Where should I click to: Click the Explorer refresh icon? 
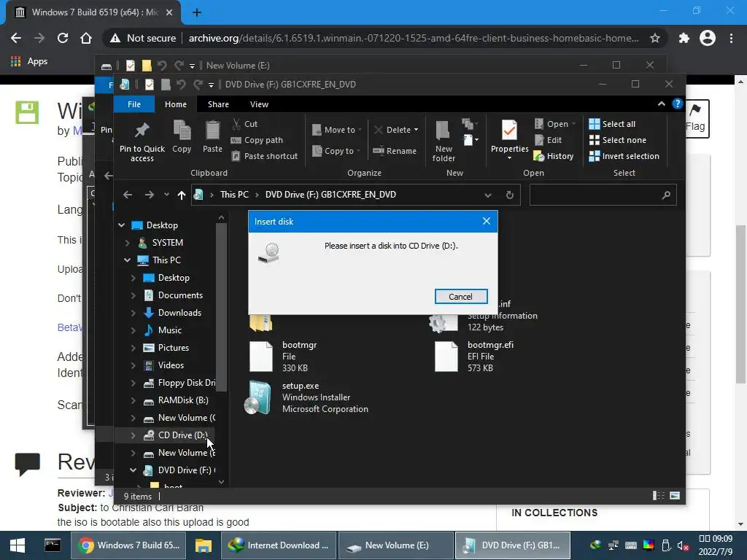tap(510, 195)
